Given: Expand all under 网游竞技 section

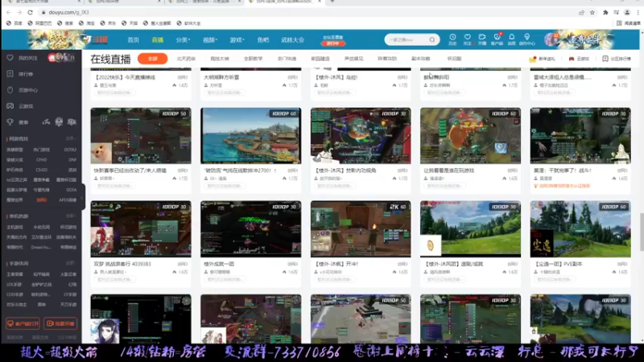Looking at the screenshot, I should pos(70,138).
